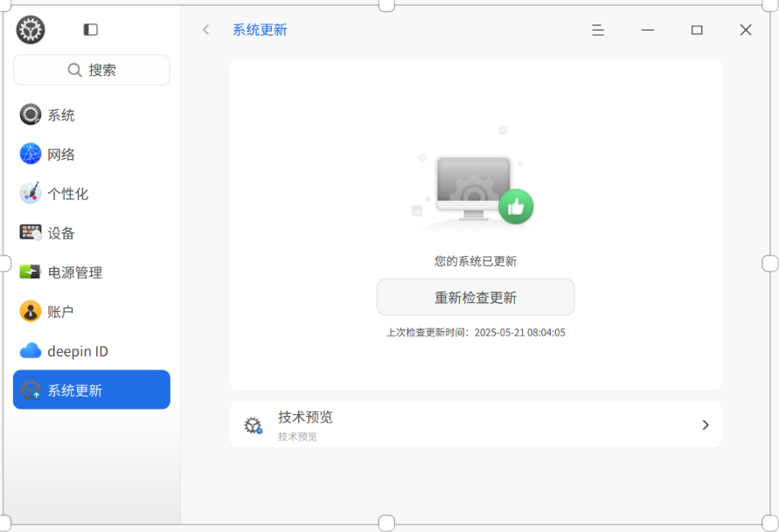Switch to 电源管理 section
779x532 pixels.
[x=92, y=272]
